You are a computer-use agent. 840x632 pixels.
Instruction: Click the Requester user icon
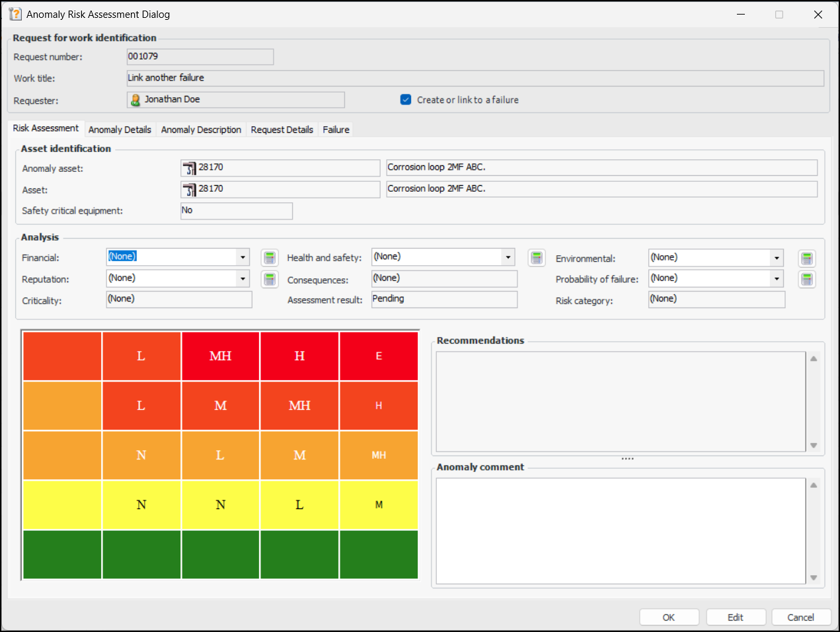pyautogui.click(x=135, y=100)
